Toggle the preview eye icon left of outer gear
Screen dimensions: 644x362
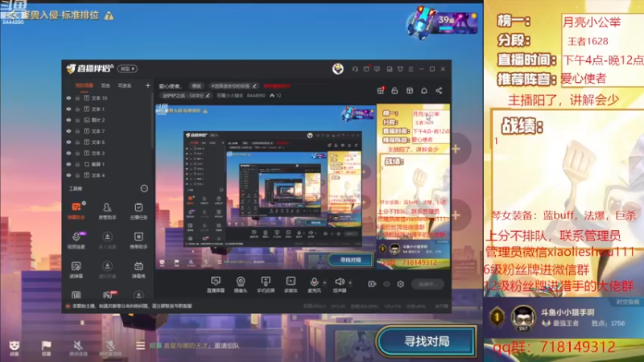(386, 284)
